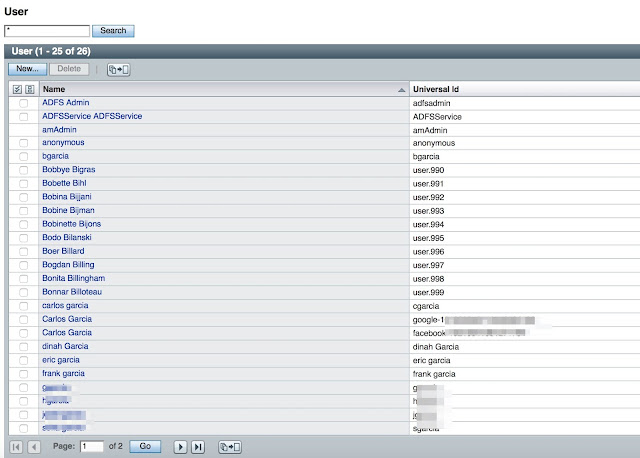Viewport: 640px width, 458px height.
Task: Jump to the last page arrow
Action: pyautogui.click(x=198, y=447)
